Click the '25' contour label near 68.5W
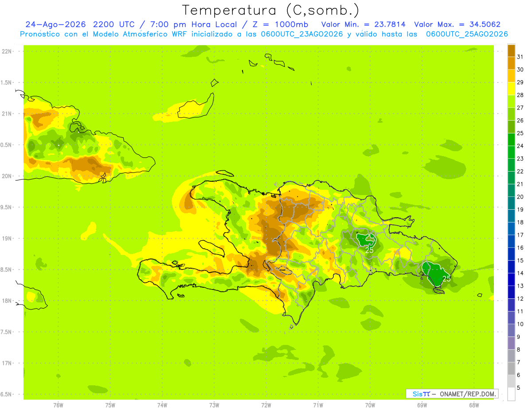532x411 pixels. 446,278
